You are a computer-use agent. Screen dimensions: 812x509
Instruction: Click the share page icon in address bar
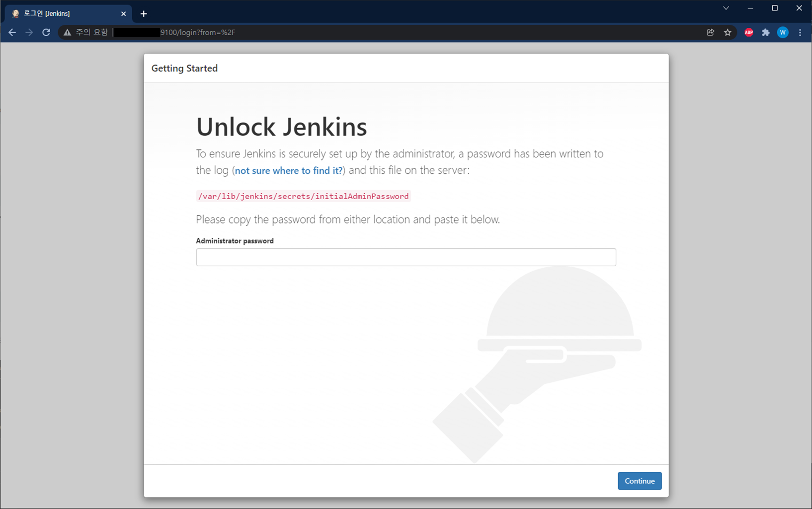tap(711, 32)
